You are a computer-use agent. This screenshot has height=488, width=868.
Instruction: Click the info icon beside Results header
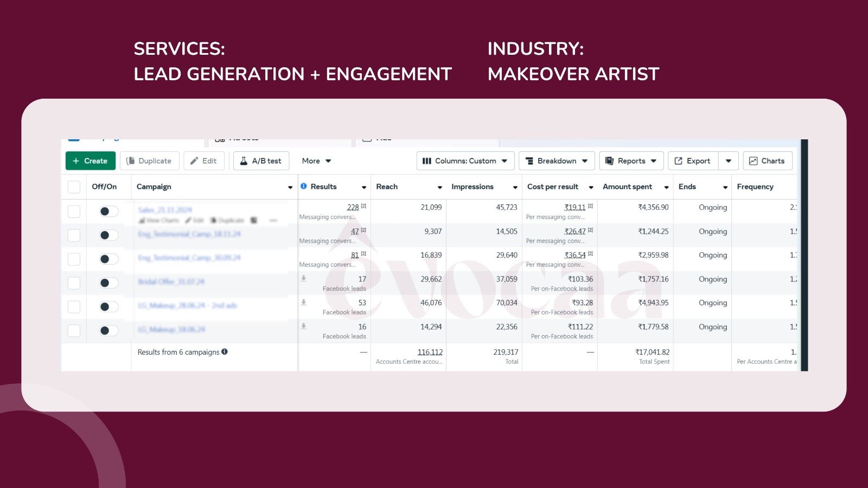[x=304, y=186]
